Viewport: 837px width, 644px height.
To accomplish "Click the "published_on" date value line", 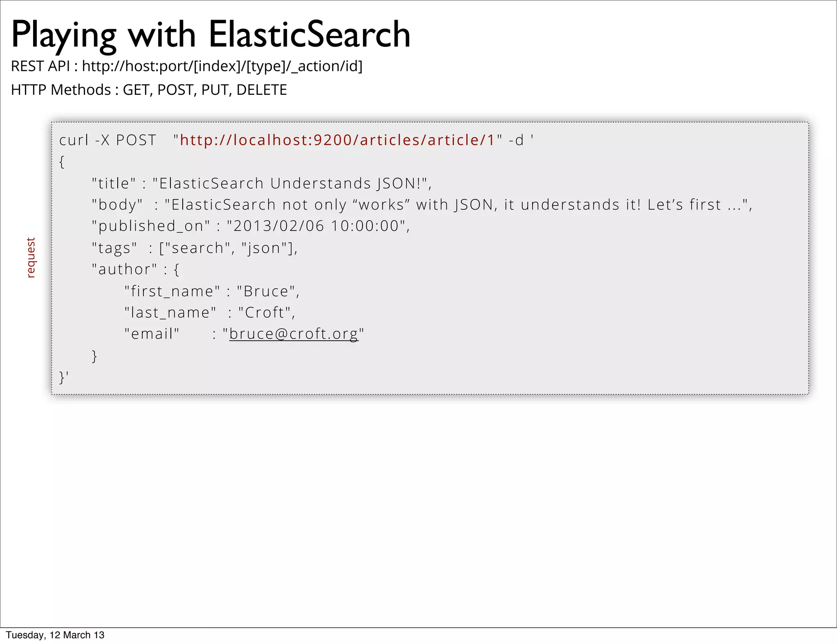I will point(251,226).
